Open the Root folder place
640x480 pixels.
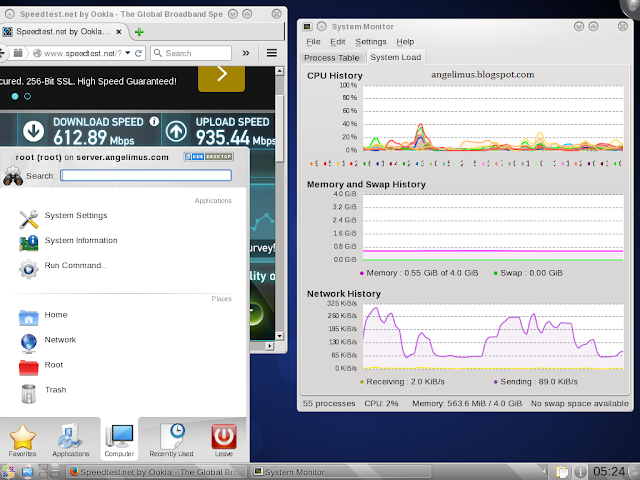tap(41, 367)
